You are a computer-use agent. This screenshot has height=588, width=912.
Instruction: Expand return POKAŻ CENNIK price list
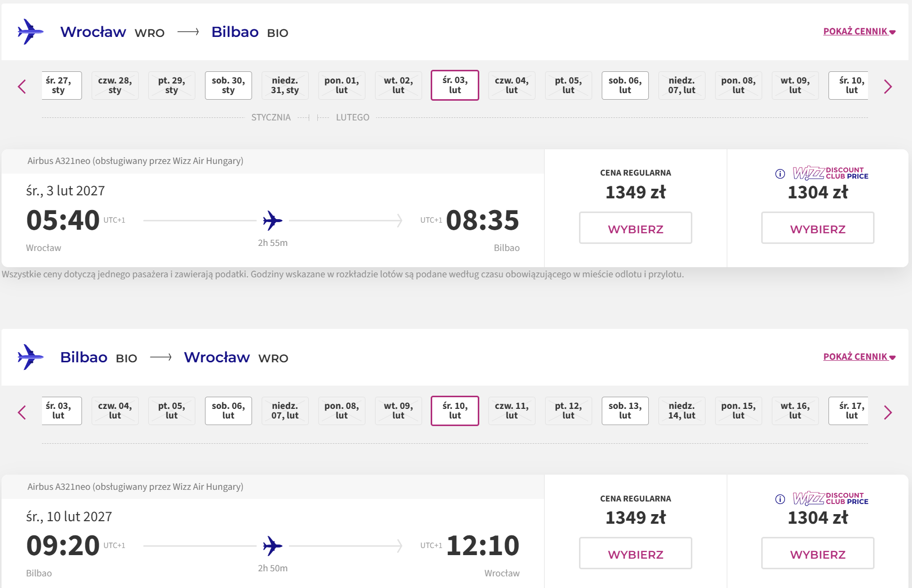[859, 357]
